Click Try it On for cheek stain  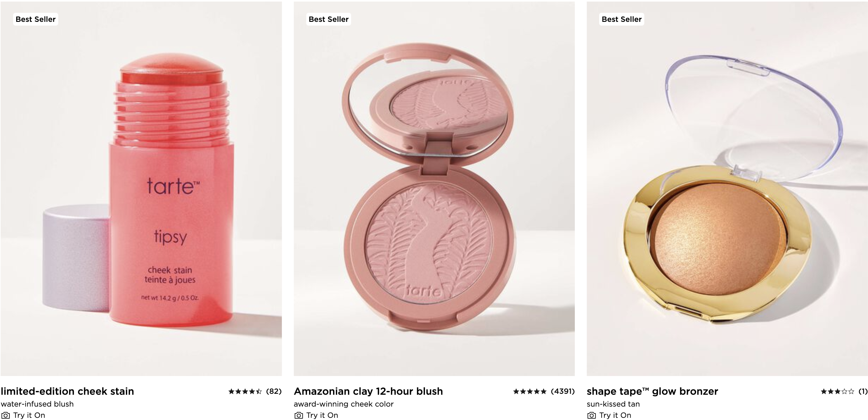click(x=29, y=415)
